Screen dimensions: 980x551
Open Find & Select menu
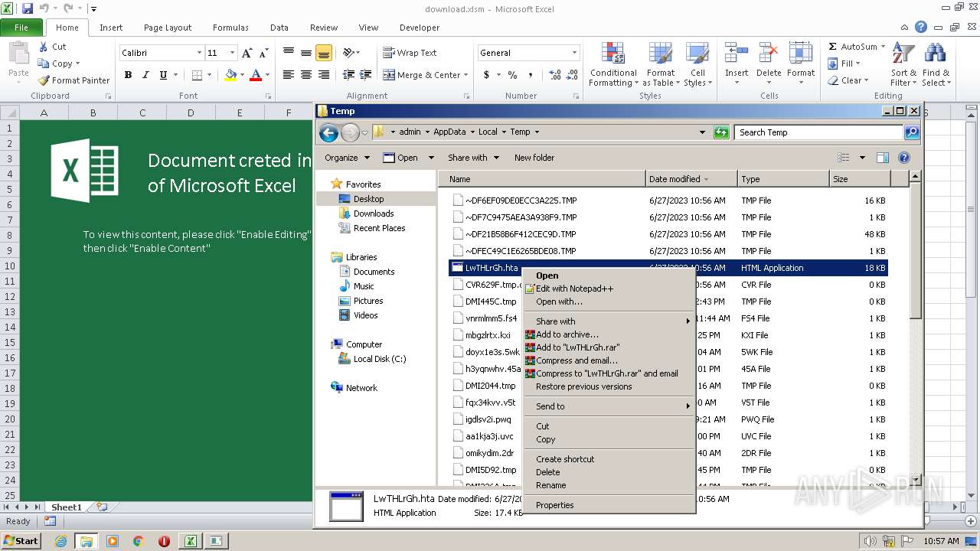[935, 64]
